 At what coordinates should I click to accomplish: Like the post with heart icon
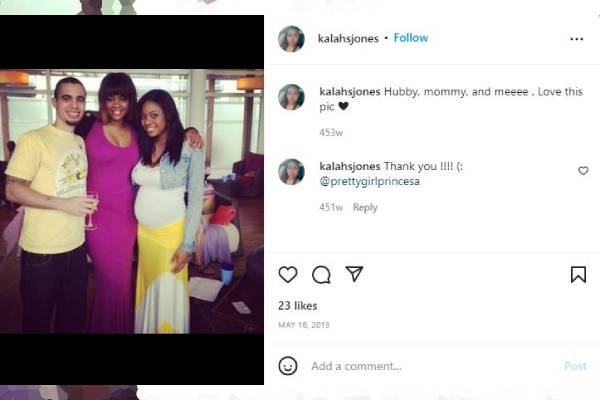[x=288, y=274]
